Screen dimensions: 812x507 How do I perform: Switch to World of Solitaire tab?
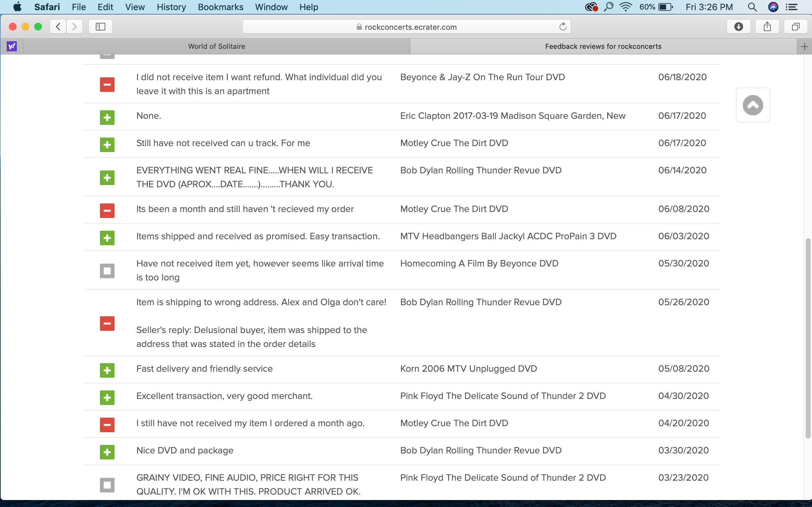(216, 46)
